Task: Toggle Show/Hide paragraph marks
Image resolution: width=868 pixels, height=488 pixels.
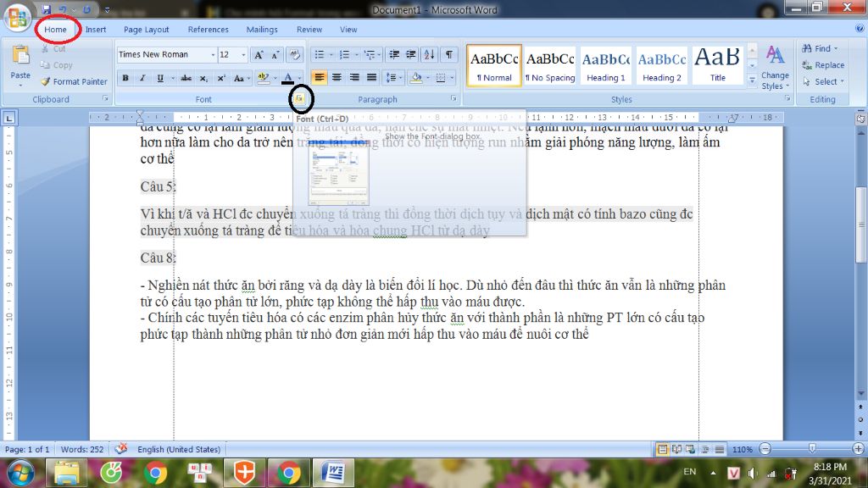Action: click(x=449, y=55)
